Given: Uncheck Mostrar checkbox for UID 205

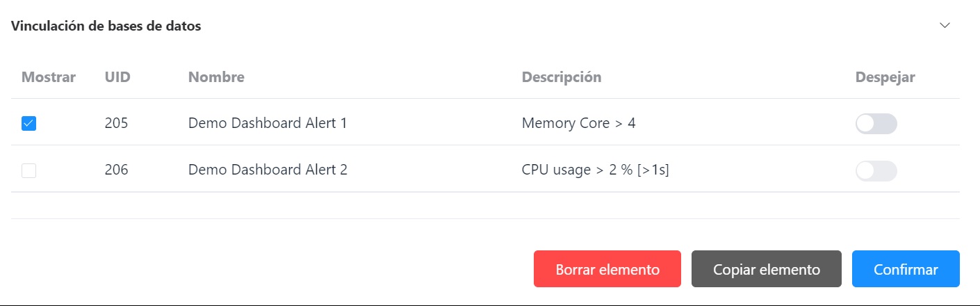Looking at the screenshot, I should 28,124.
